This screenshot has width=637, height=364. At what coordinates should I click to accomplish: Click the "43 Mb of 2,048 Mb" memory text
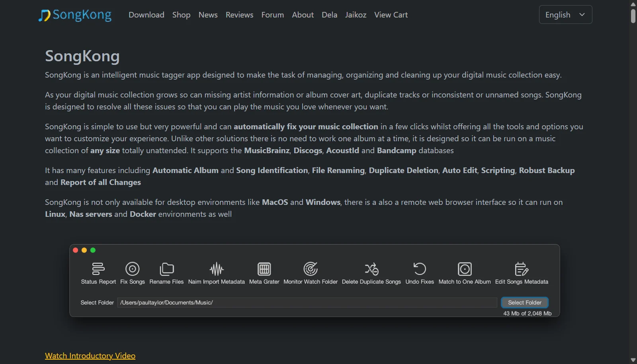pyautogui.click(x=527, y=313)
